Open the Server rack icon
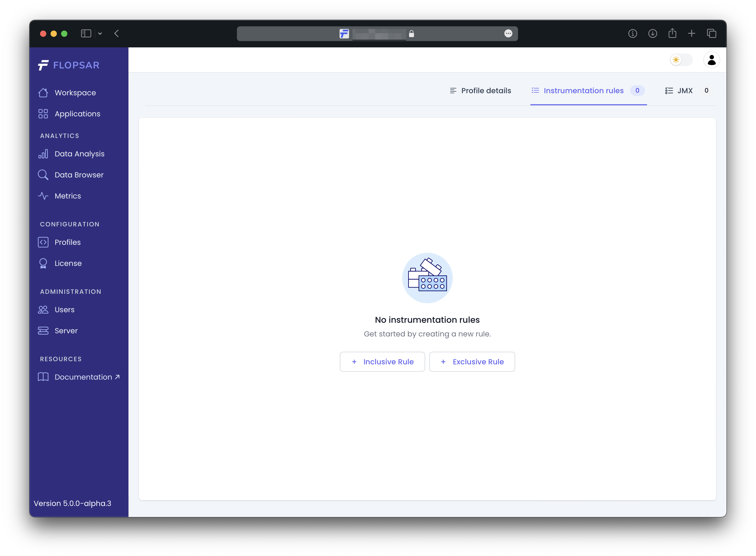 pos(43,330)
